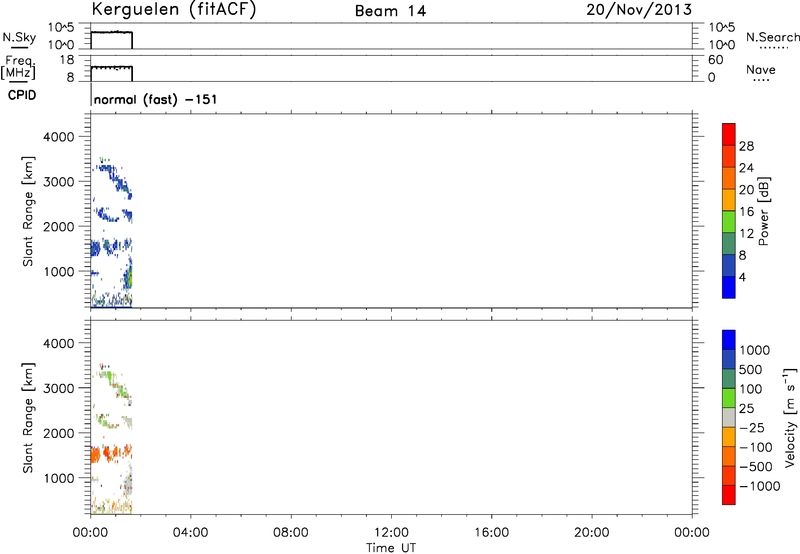Pick the teal Power segment between 8 and 12
Screen dimensions: 800x554
[x=729, y=244]
